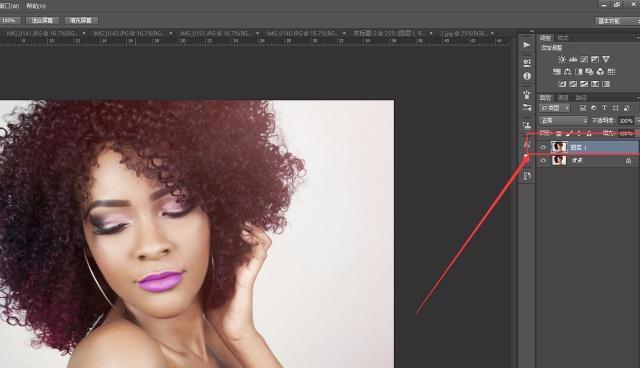Add a Threshold adjustment layer
The image size is (640, 368).
pyautogui.click(x=584, y=84)
